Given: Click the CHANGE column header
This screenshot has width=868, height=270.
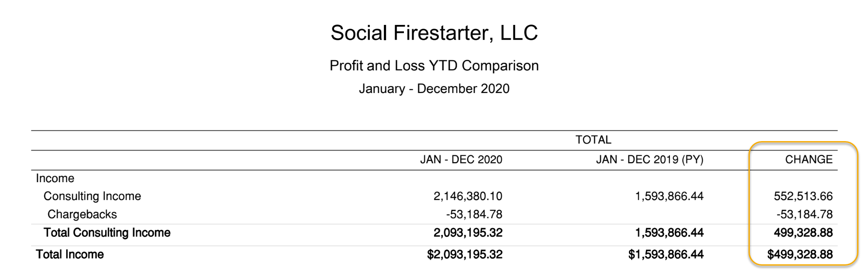Looking at the screenshot, I should tap(809, 159).
